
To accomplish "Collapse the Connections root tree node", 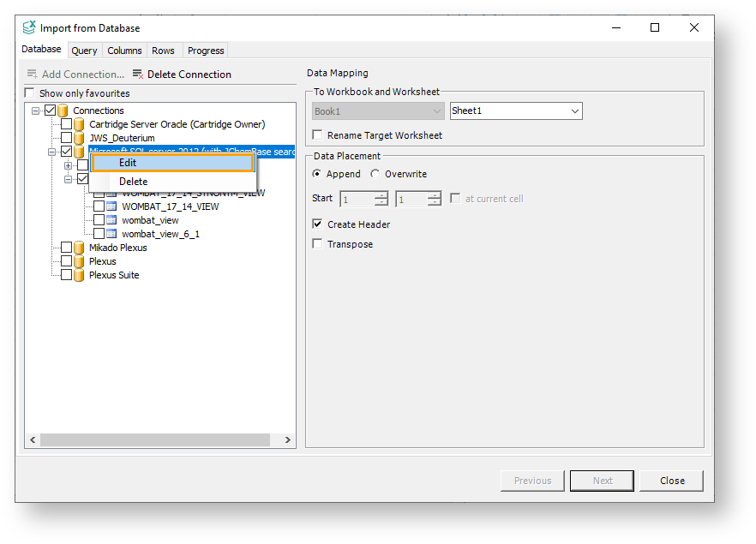I will [36, 111].
